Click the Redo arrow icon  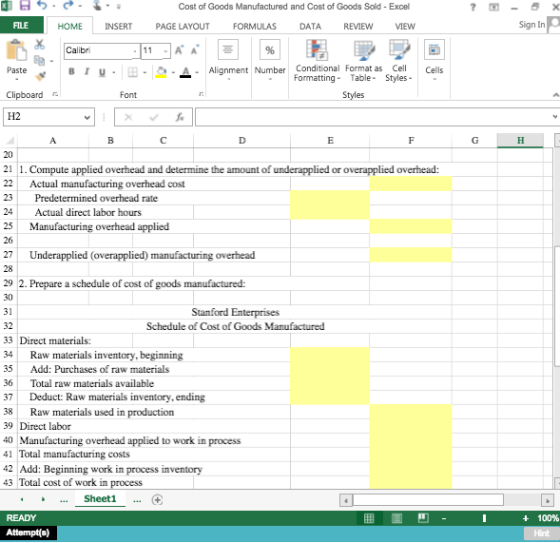[x=68, y=5]
